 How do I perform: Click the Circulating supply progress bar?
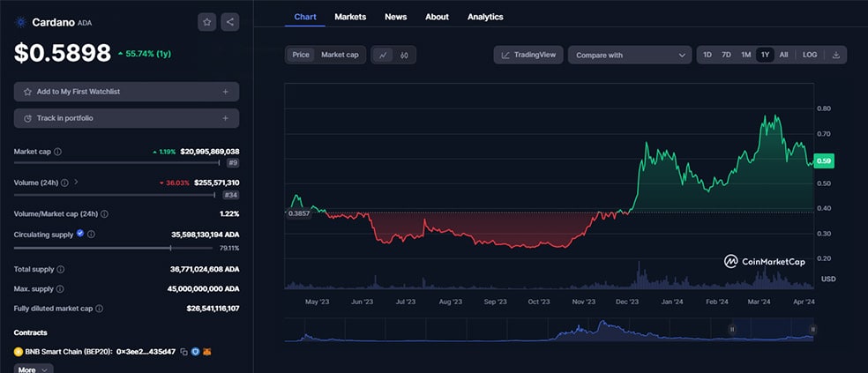[115, 248]
